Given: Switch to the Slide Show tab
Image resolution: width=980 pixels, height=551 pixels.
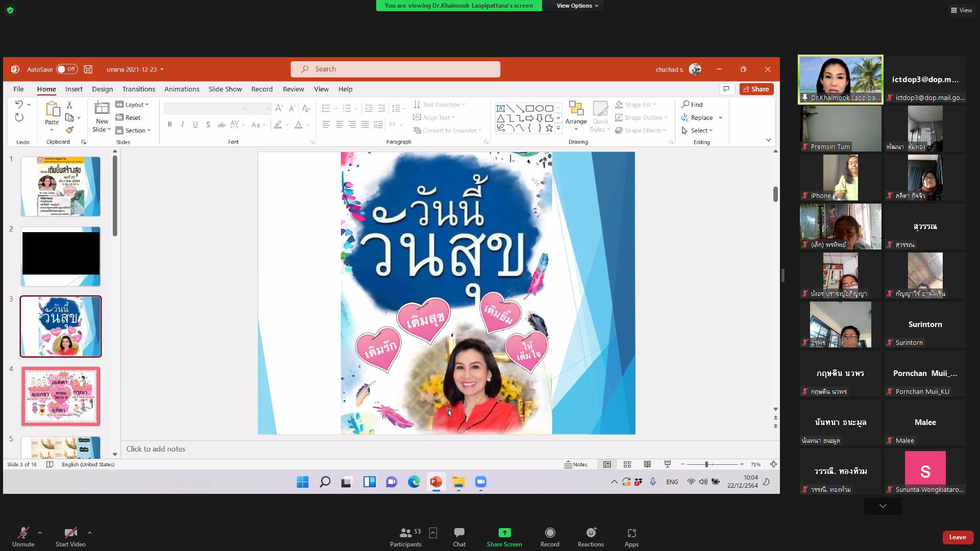Looking at the screenshot, I should tap(225, 89).
